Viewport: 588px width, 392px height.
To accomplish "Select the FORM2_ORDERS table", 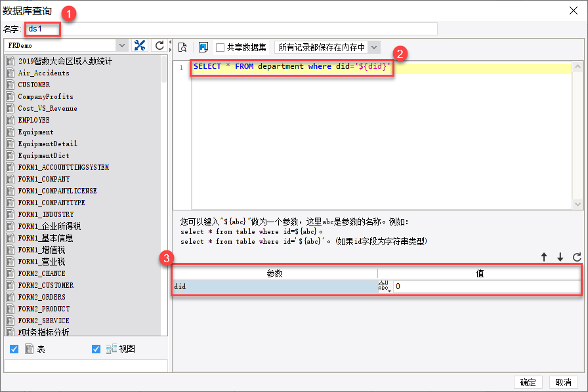I will pyautogui.click(x=41, y=297).
